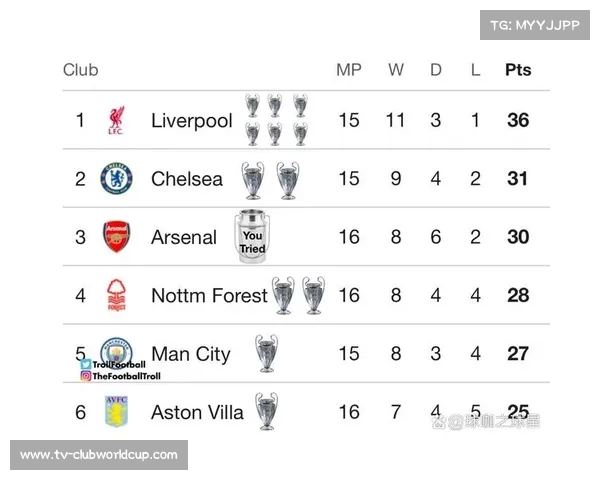This screenshot has width=600, height=480.
Task: Click Arsenal's "You Tried" jar icon
Action: (x=252, y=237)
